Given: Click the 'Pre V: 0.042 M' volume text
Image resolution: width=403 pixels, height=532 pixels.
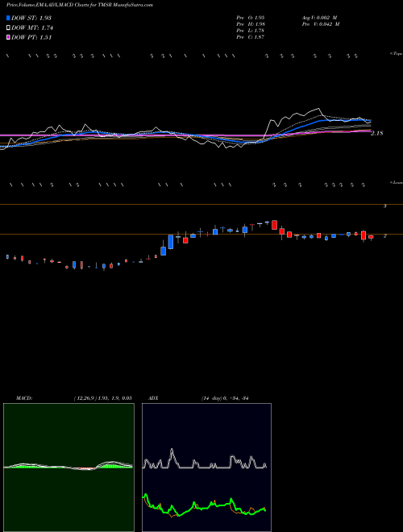Looking at the screenshot, I should (x=320, y=24).
